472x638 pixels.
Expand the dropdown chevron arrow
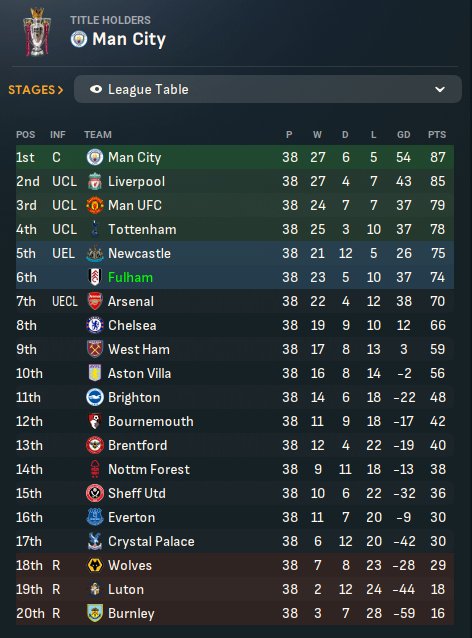(440, 90)
